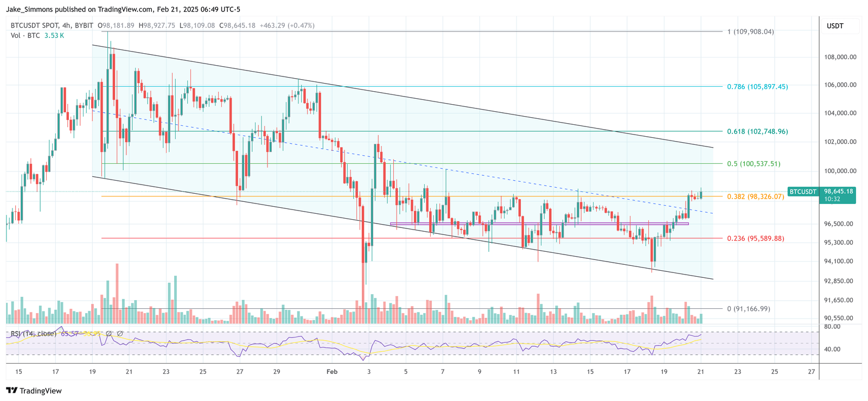This screenshot has height=401, width=868.
Task: Click the Feb label on the time axis
Action: 332,372
